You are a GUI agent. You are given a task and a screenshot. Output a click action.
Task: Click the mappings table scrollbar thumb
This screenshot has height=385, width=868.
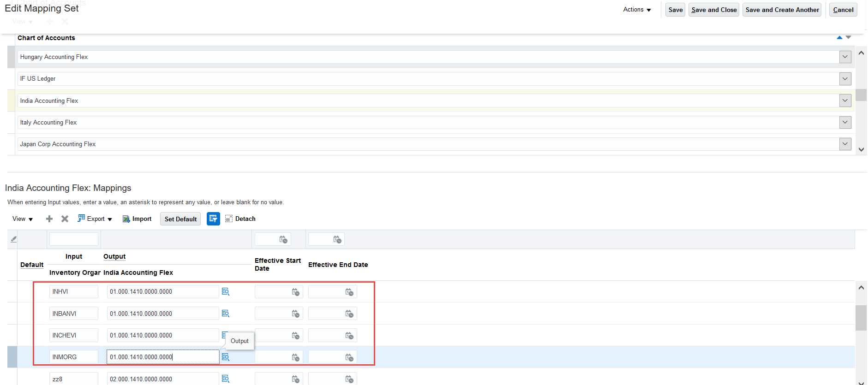(x=861, y=318)
